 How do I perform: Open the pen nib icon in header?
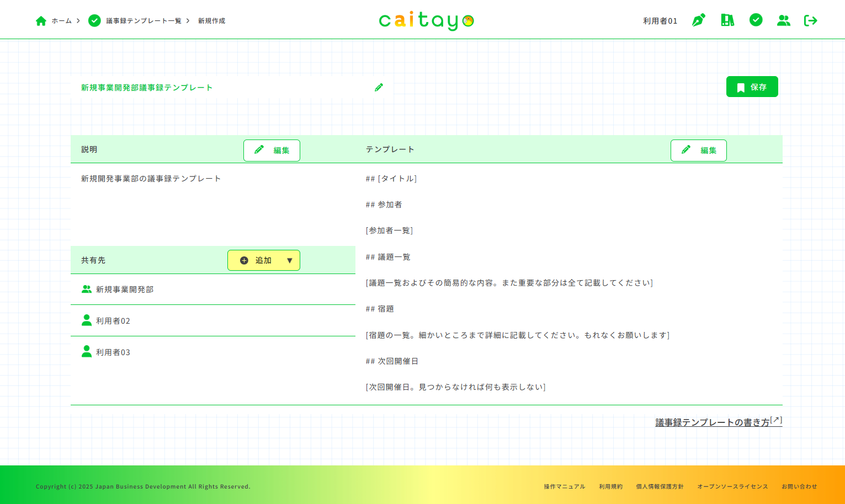click(x=698, y=20)
